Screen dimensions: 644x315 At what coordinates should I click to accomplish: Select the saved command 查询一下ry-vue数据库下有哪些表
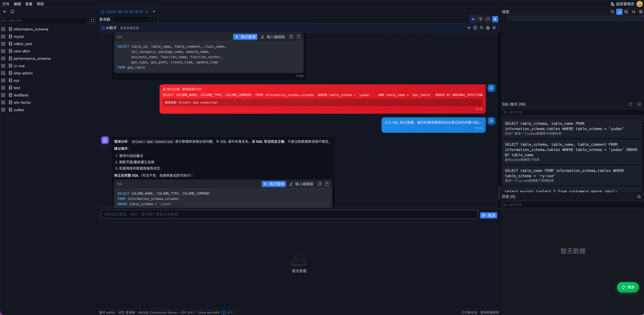click(x=572, y=175)
